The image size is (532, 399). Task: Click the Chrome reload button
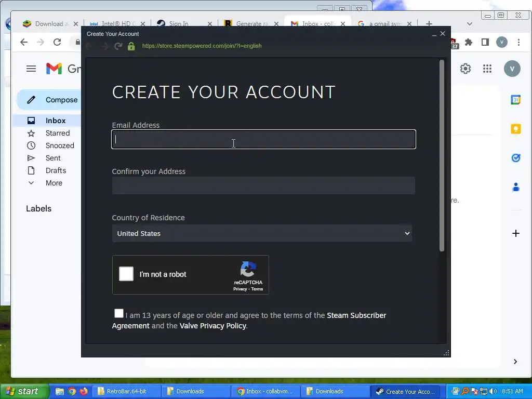point(57,42)
